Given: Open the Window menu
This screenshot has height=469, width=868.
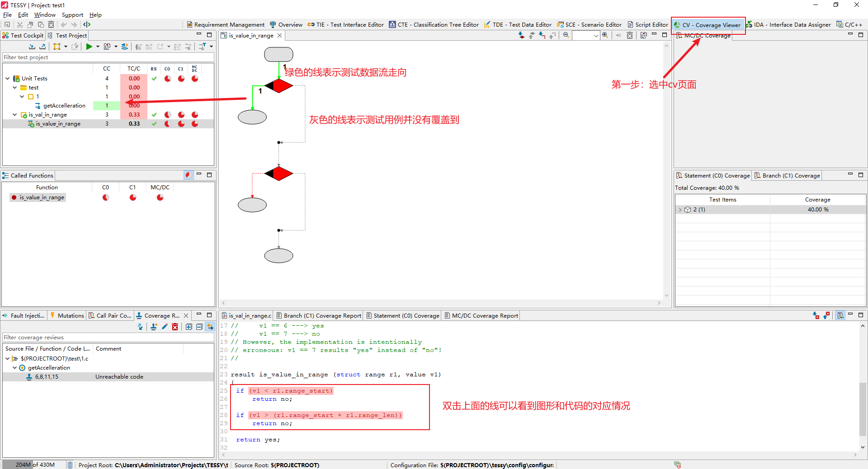Looking at the screenshot, I should (45, 15).
